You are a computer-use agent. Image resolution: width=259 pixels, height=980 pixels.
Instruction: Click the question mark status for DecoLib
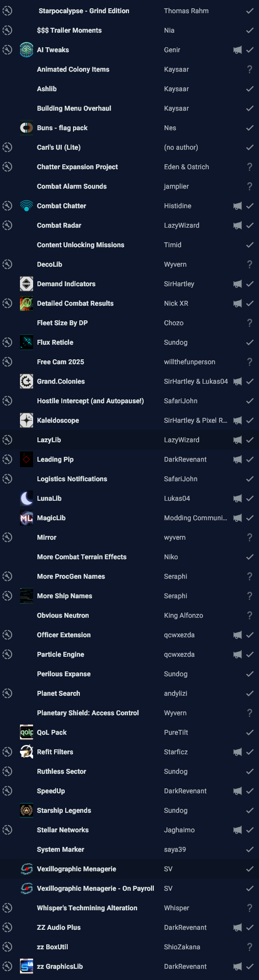tap(250, 264)
